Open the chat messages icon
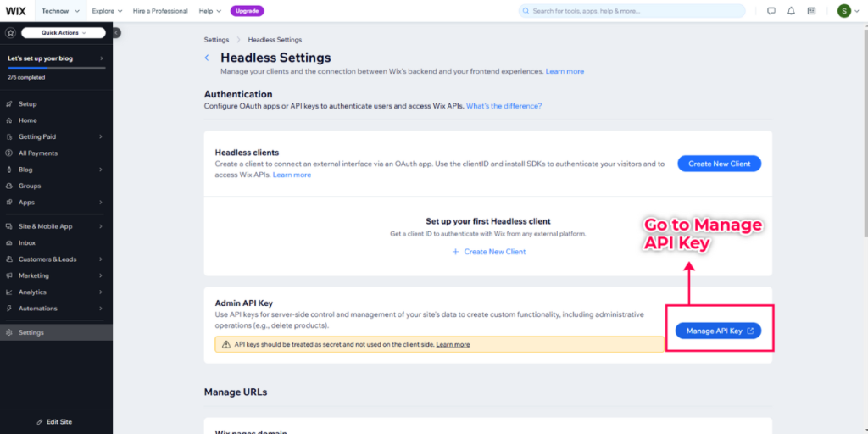The height and width of the screenshot is (434, 868). pyautogui.click(x=771, y=11)
